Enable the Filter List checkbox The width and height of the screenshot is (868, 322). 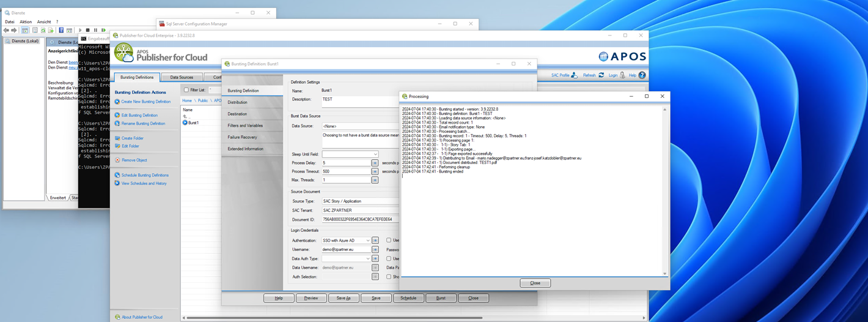pos(186,90)
